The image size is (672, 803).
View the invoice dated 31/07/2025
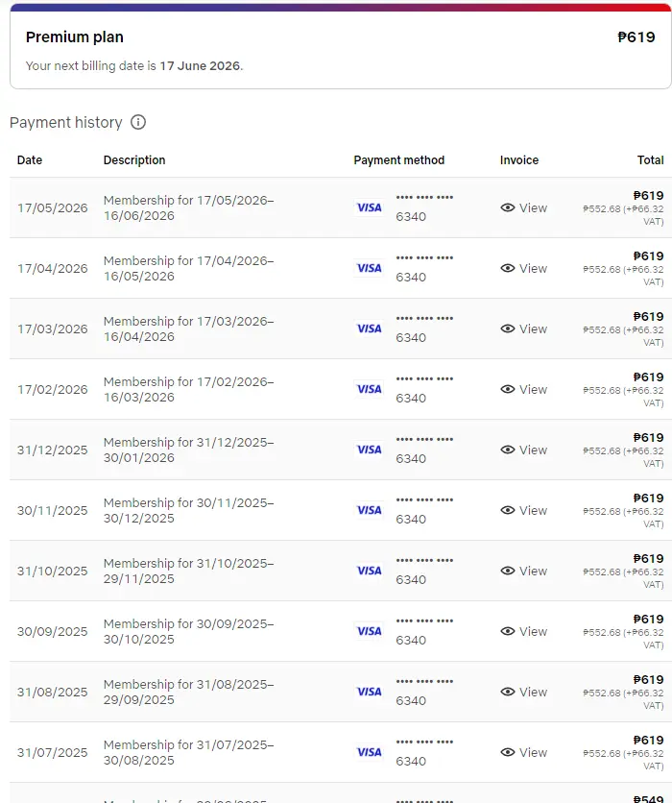(524, 752)
